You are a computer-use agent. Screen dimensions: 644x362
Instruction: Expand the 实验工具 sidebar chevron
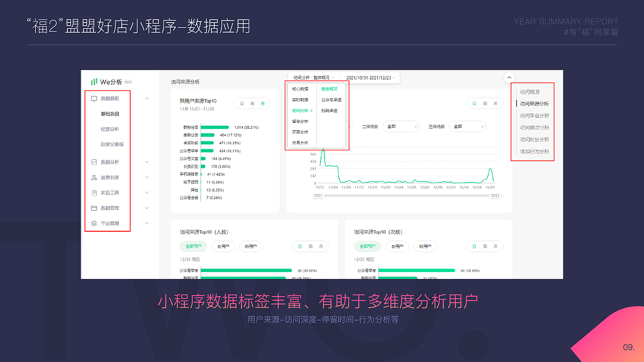pyautogui.click(x=147, y=193)
